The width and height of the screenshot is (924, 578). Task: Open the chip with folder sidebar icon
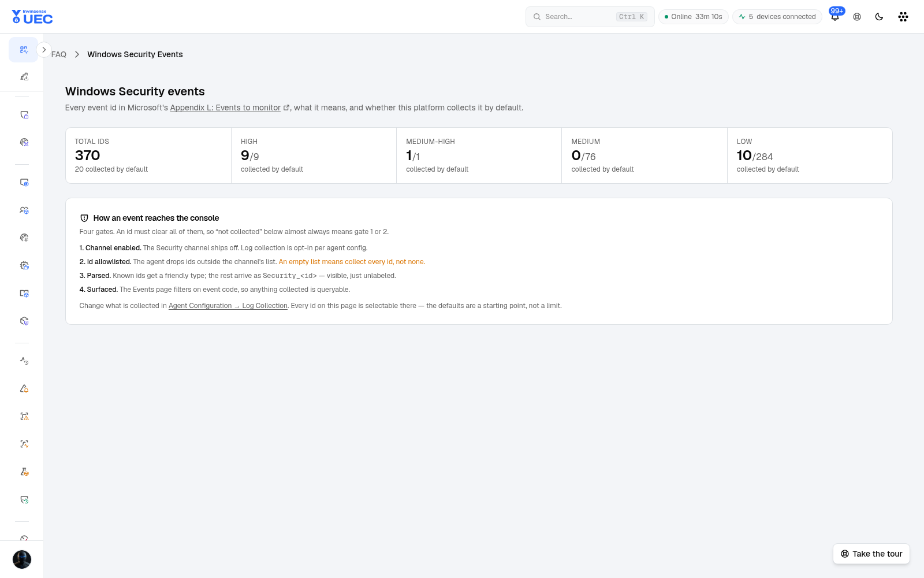[x=24, y=265]
